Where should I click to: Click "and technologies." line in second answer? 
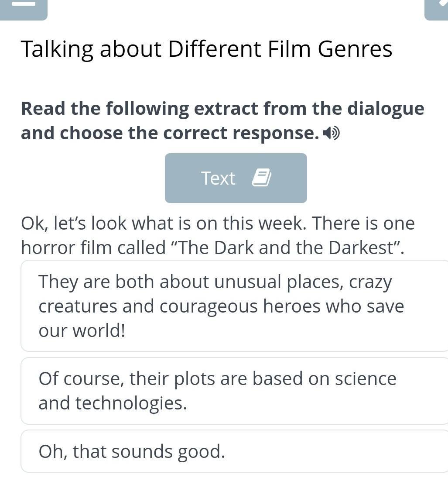(x=113, y=403)
